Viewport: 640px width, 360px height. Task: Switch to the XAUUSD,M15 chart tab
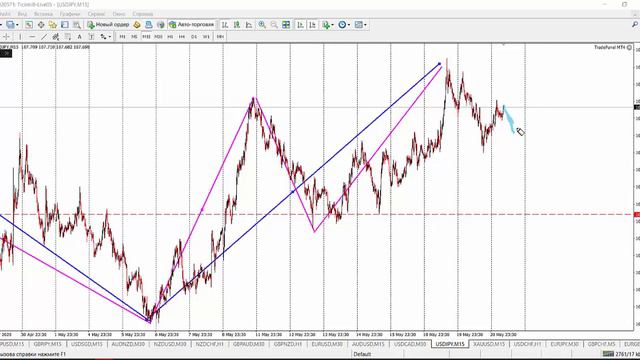click(489, 344)
